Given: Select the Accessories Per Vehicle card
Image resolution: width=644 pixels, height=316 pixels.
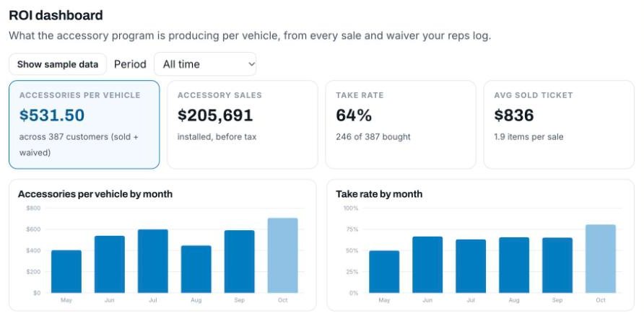Looking at the screenshot, I should [84, 124].
